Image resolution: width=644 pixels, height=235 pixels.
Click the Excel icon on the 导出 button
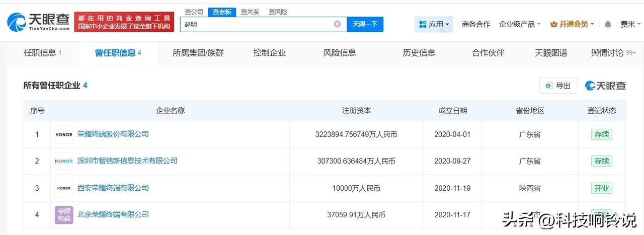point(548,86)
